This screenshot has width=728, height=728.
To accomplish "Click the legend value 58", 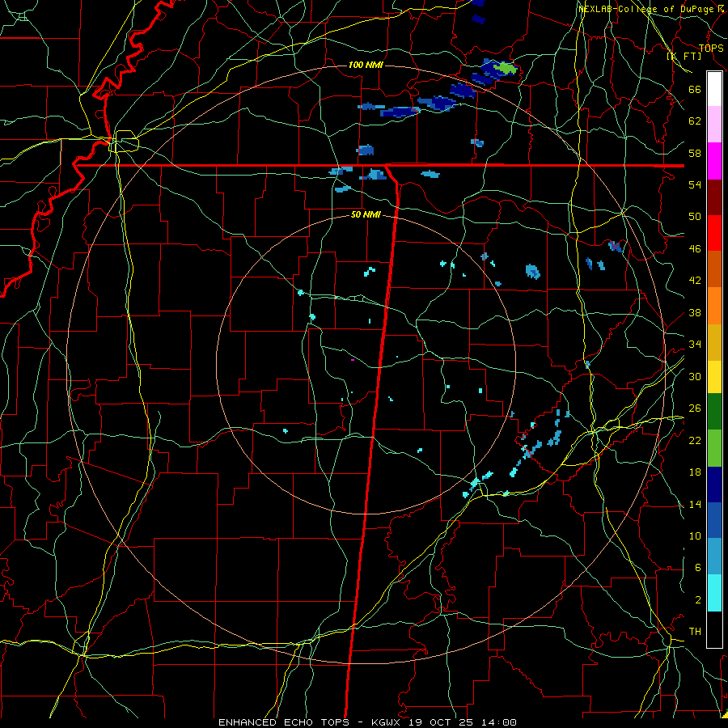I will click(695, 153).
